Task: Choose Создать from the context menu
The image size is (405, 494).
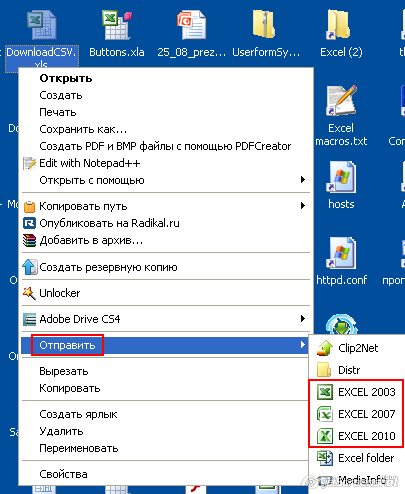Action: tap(166, 95)
